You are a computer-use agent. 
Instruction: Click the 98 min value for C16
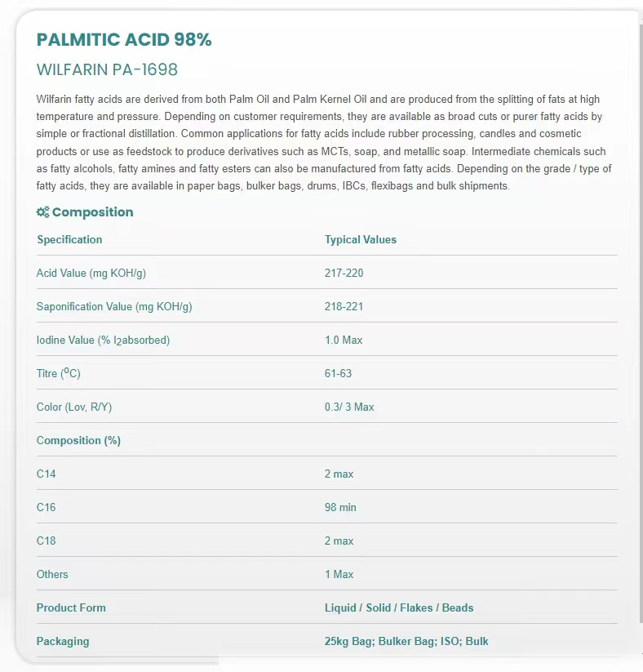[x=340, y=507]
